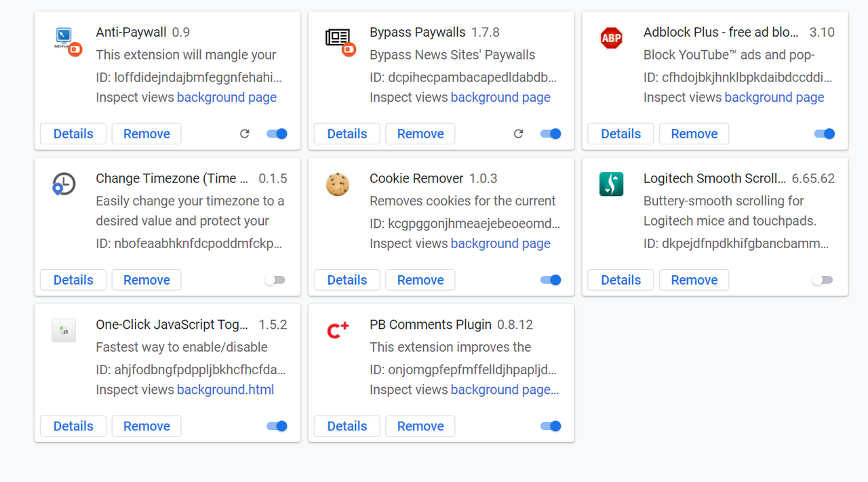The image size is (868, 482).
Task: Switch off Adblock Plus toggle
Action: 825,134
